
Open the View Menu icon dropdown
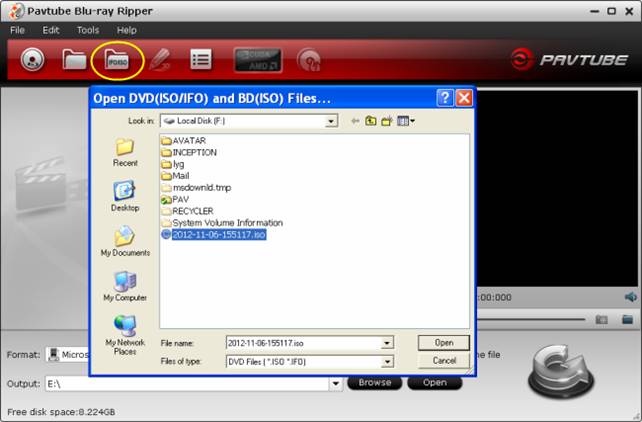[x=406, y=121]
